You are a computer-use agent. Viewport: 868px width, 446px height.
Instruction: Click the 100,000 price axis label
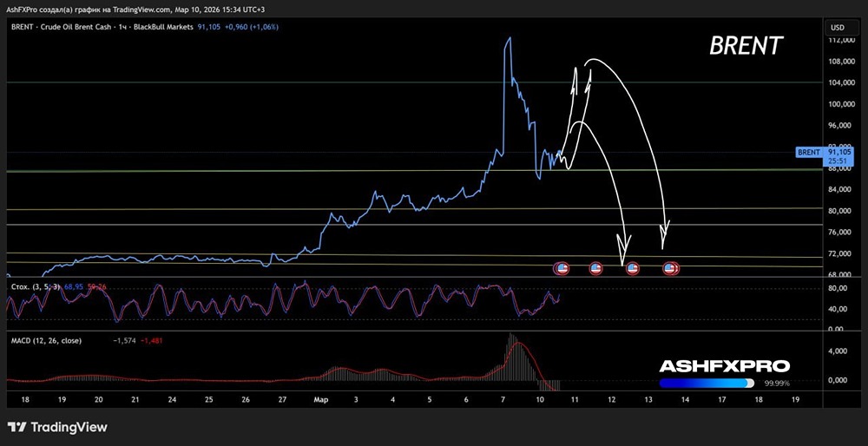[841, 104]
